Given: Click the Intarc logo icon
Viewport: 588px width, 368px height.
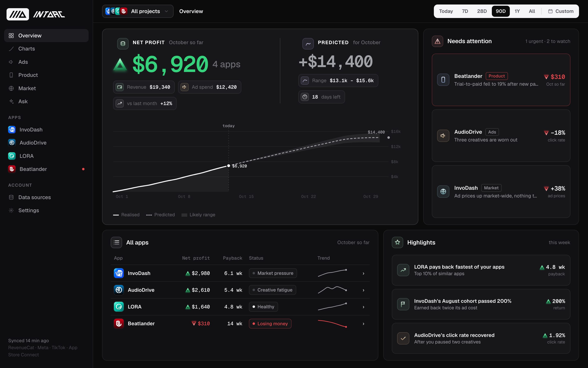Looking at the screenshot, I should [x=18, y=14].
